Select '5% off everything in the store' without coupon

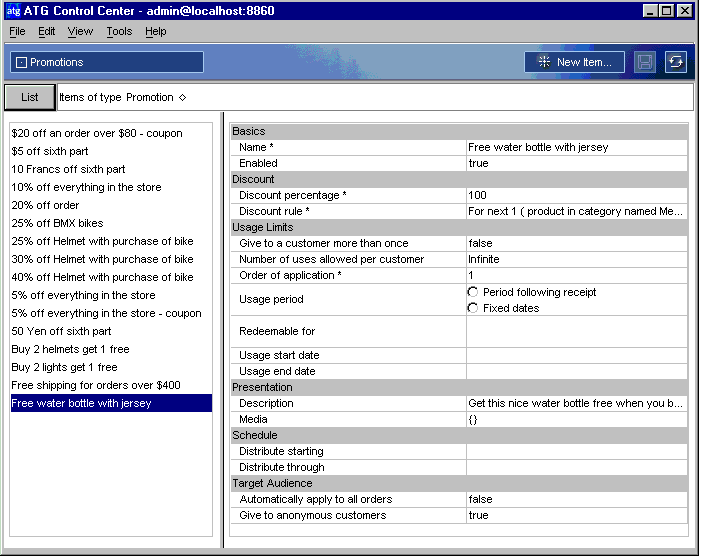coord(111,295)
